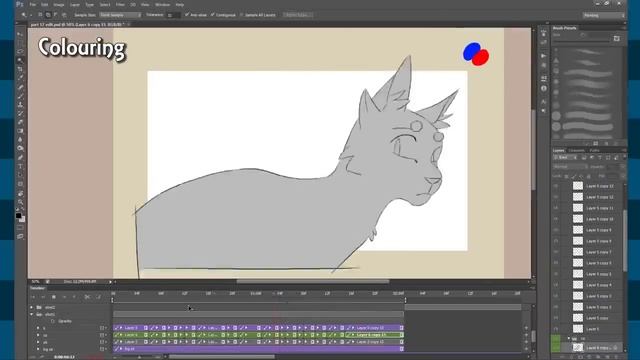
Task: Select the History Brush tool
Action: coord(20,113)
